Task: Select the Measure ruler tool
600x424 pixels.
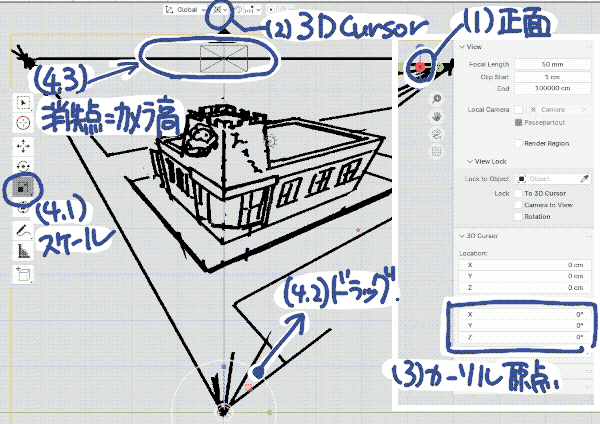Action: [x=23, y=251]
